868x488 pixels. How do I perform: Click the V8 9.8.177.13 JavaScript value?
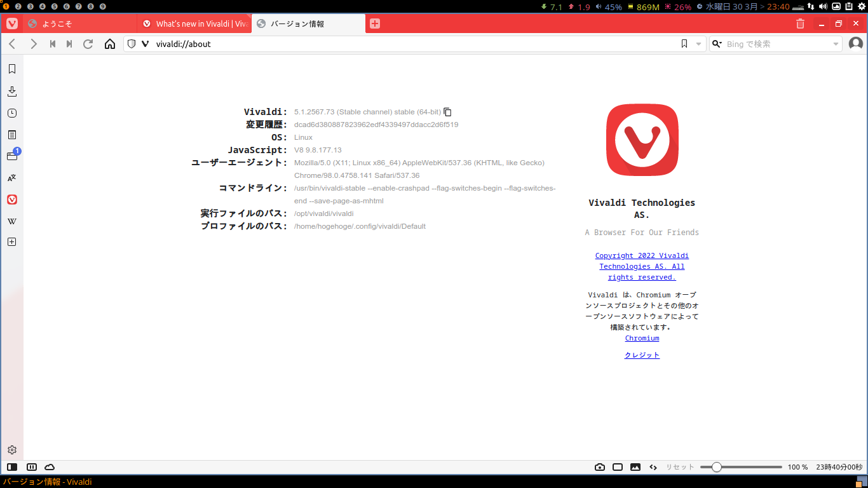pos(318,150)
